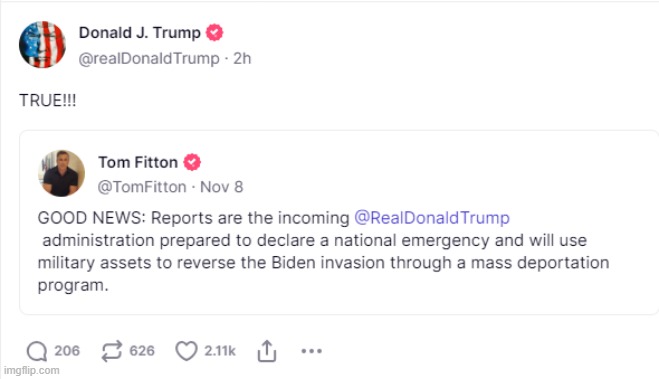Follow the @RealDonaldTrump mention in quoted post
Image resolution: width=659 pixels, height=379 pixels.
(432, 218)
